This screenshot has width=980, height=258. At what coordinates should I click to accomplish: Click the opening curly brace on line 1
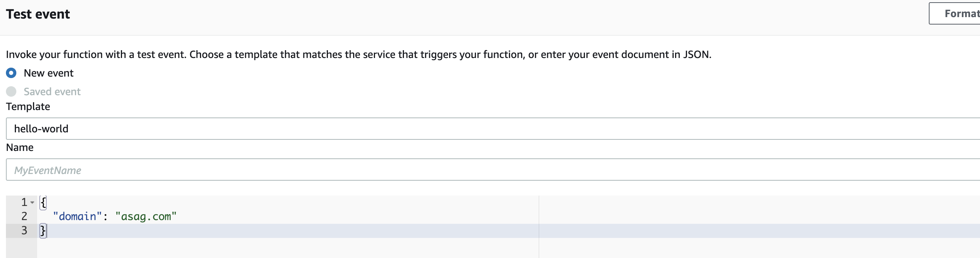[43, 202]
